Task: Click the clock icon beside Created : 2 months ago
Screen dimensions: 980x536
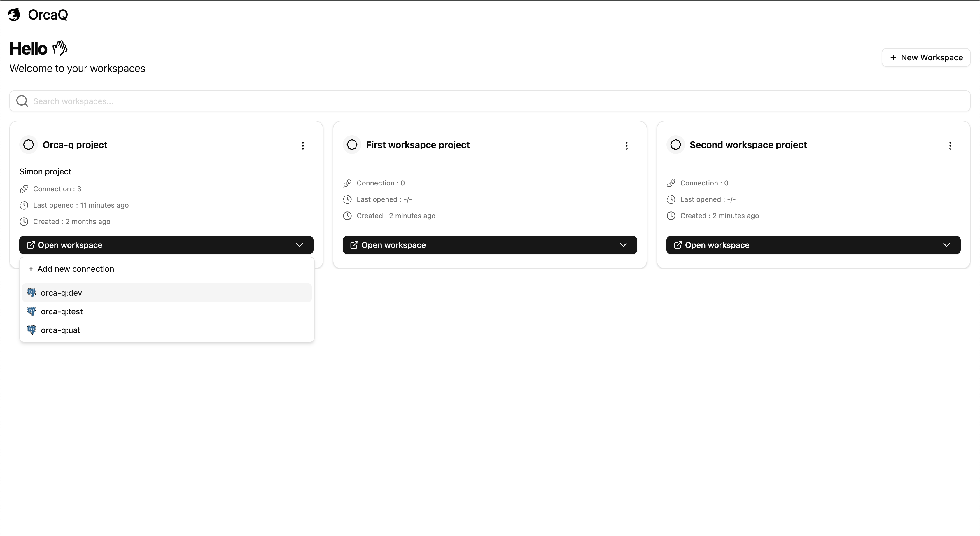Action: pos(24,221)
